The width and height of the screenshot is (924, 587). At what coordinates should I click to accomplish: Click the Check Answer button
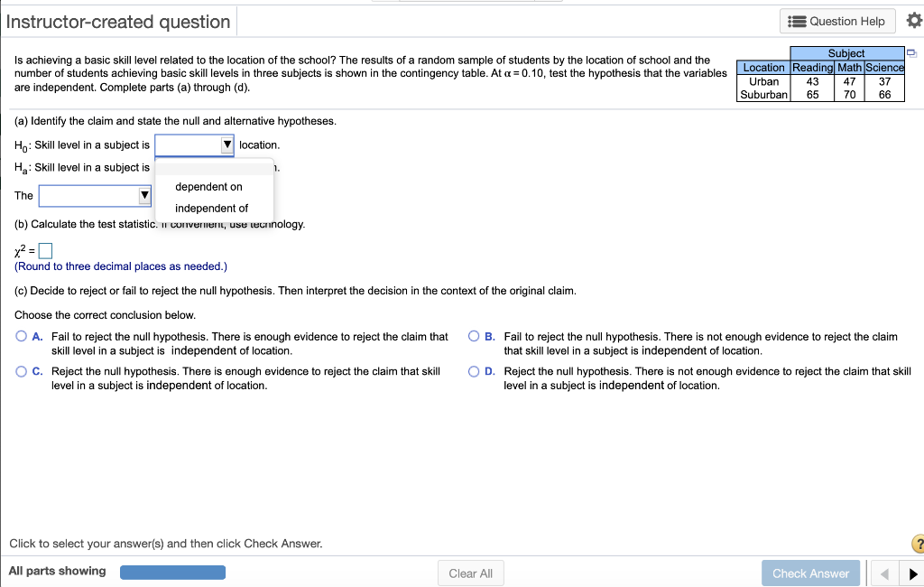click(x=809, y=573)
